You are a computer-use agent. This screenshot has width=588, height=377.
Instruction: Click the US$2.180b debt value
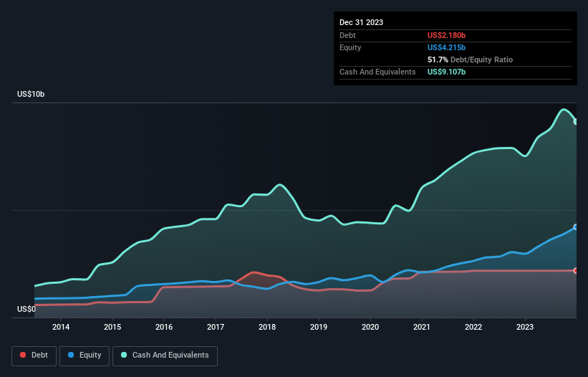click(x=446, y=35)
